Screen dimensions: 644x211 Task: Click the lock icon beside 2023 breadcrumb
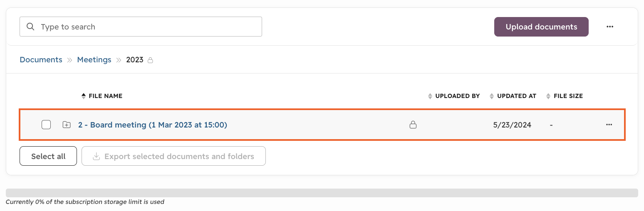[151, 60]
